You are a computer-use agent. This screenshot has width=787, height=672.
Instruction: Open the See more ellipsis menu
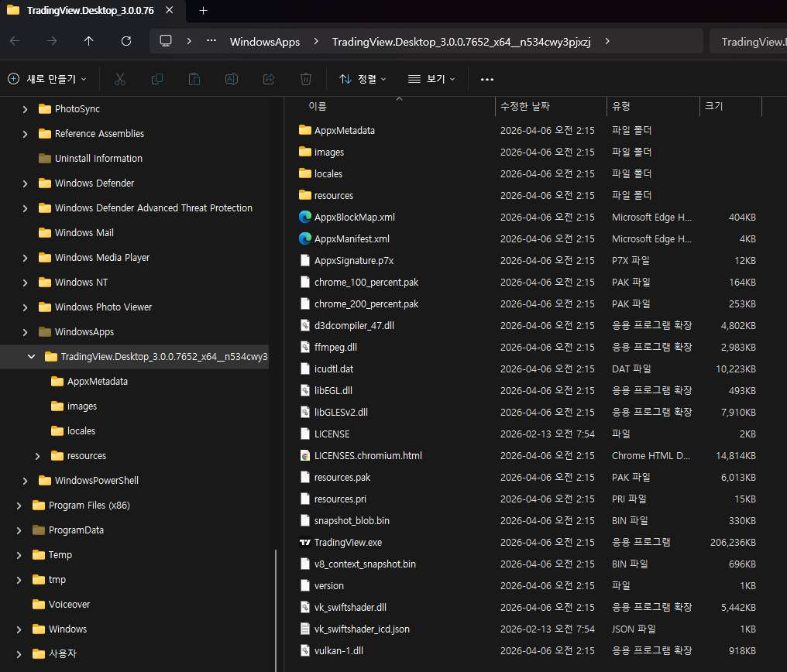(x=487, y=79)
